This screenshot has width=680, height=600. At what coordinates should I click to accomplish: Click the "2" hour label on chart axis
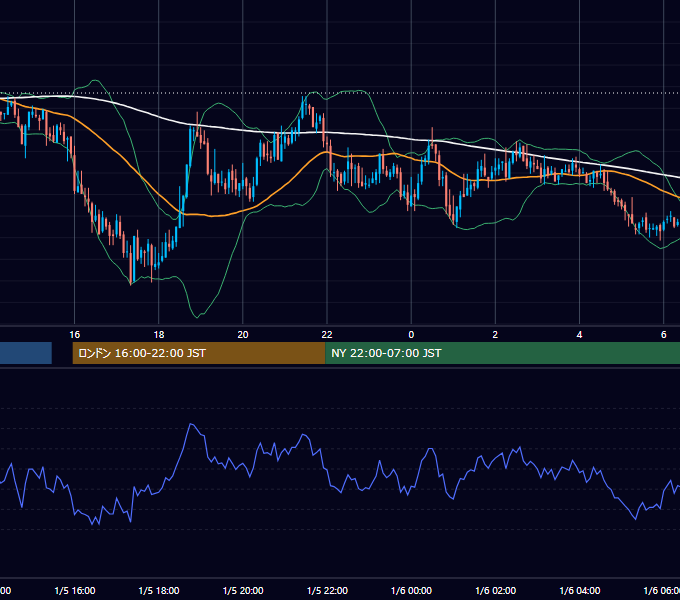(495, 335)
